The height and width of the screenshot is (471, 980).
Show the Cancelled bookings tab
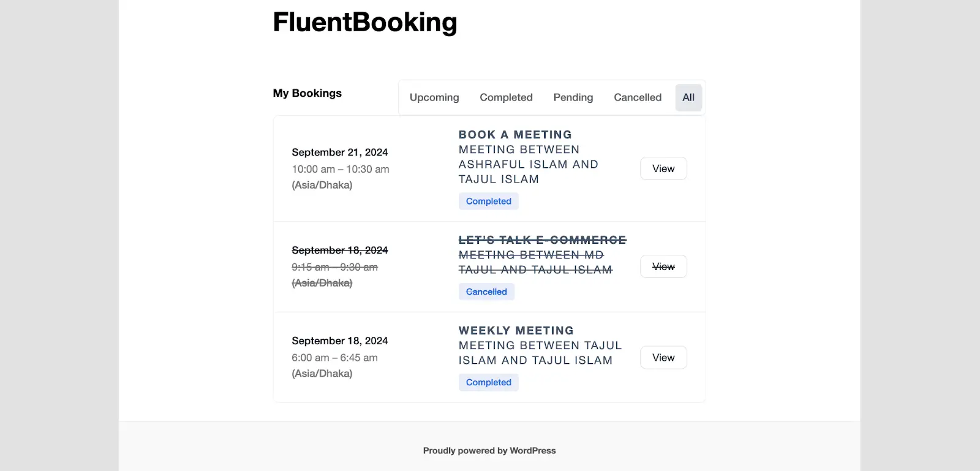[638, 97]
